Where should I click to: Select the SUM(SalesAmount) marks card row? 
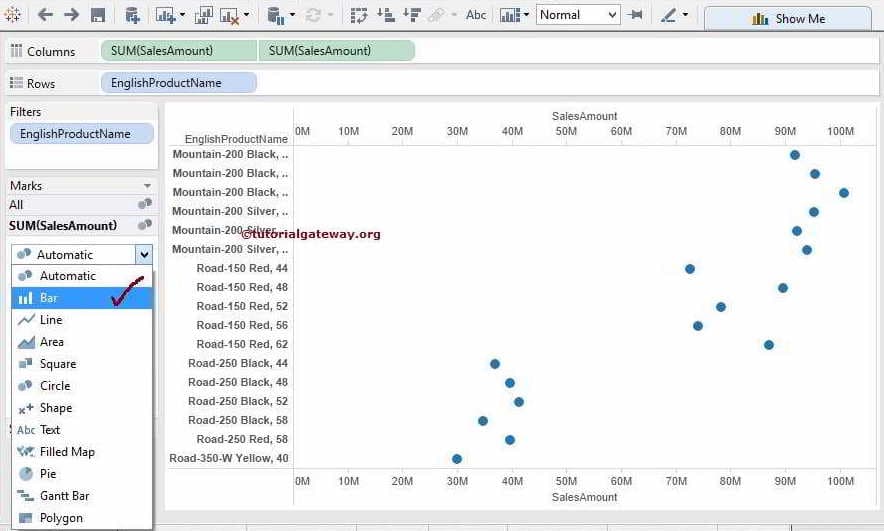[x=81, y=225]
